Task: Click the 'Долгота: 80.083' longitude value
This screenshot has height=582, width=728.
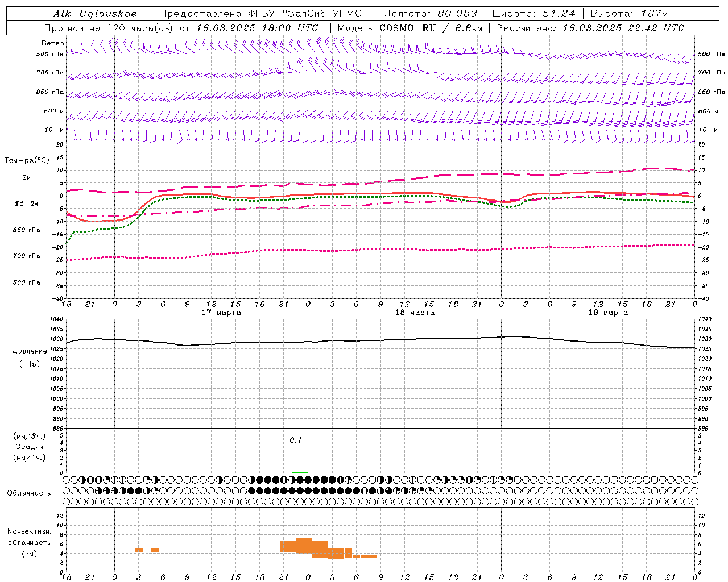Action: pyautogui.click(x=431, y=14)
